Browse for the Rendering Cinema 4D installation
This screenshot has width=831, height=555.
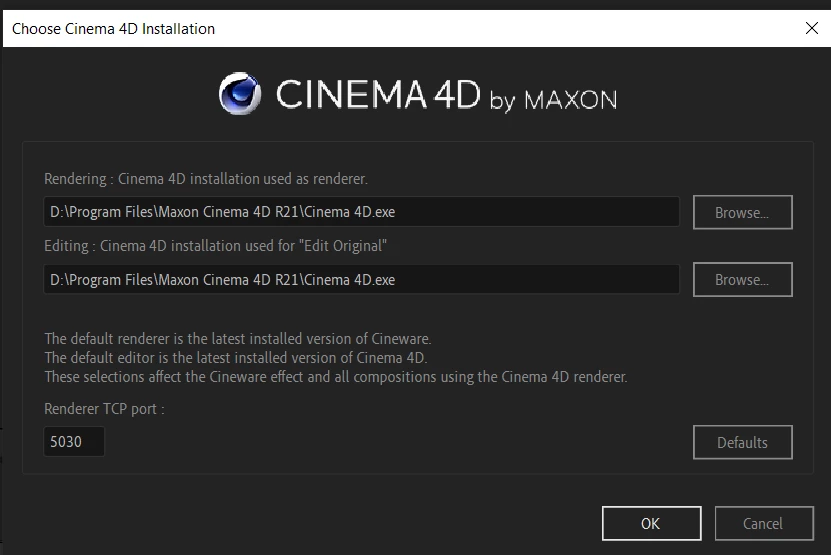pos(742,213)
